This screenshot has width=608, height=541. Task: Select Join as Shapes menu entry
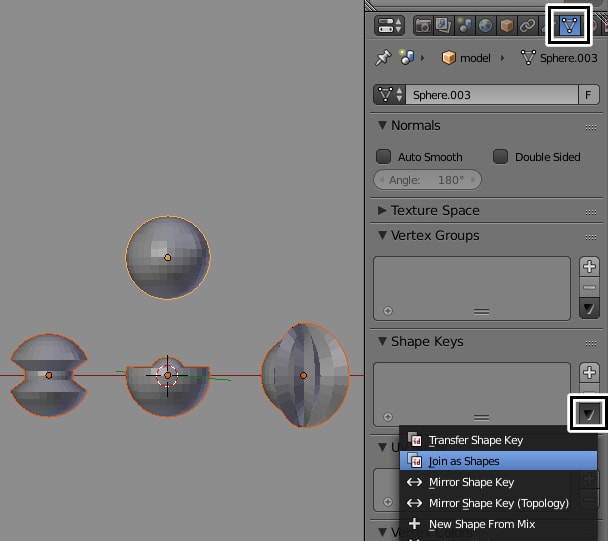[x=499, y=461]
